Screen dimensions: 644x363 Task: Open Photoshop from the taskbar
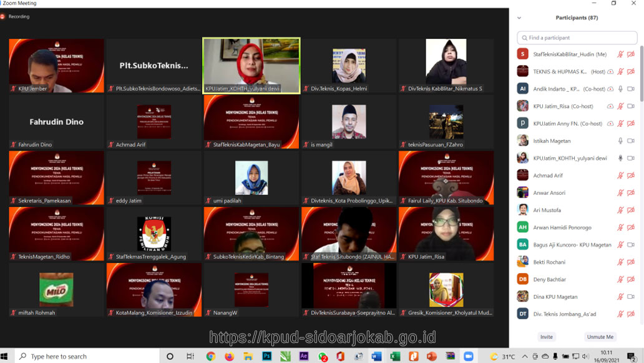pos(266,356)
